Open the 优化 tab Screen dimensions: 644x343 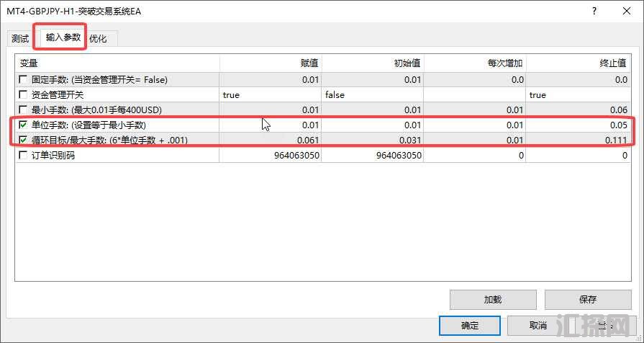pyautogui.click(x=98, y=39)
